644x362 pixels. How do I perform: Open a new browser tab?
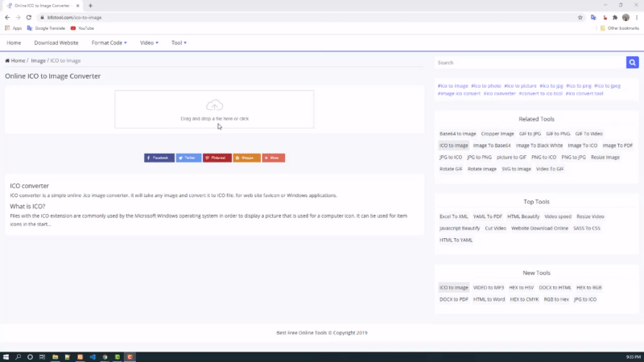90,6
